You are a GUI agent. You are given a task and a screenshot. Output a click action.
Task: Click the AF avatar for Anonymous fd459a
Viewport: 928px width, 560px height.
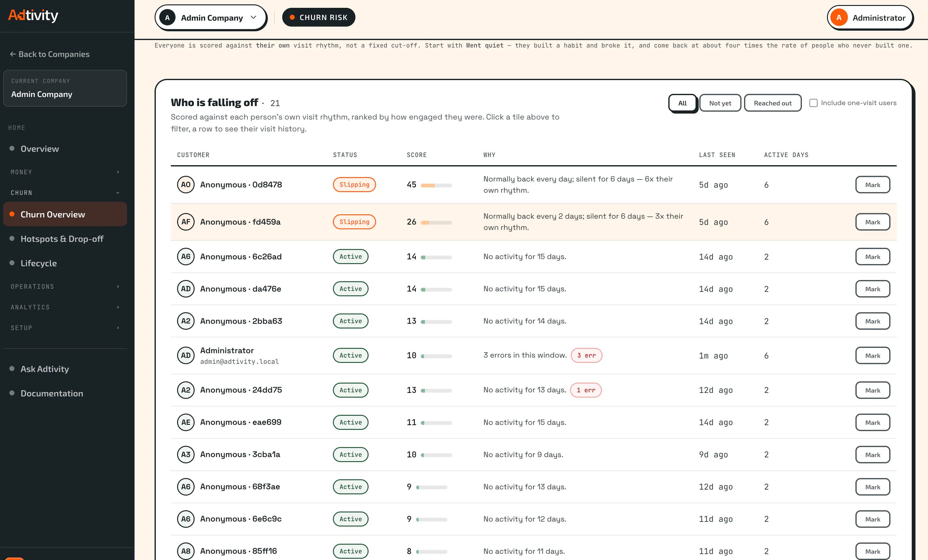point(186,222)
